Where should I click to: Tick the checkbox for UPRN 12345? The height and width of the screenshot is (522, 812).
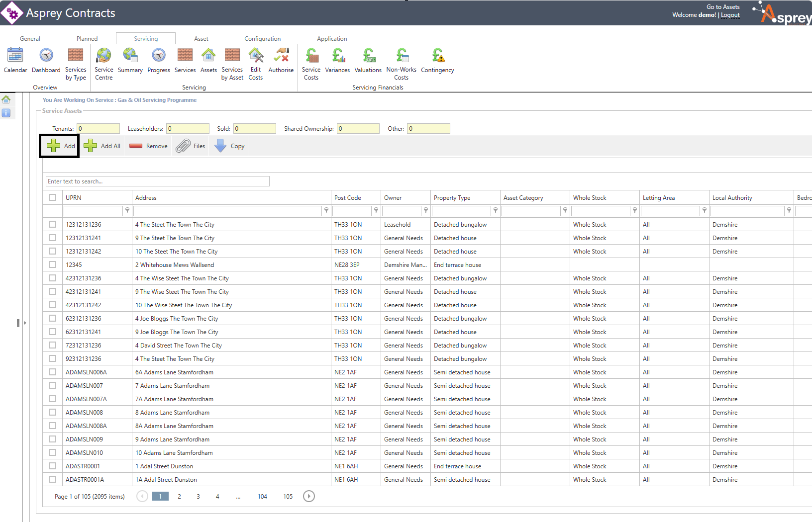point(53,264)
